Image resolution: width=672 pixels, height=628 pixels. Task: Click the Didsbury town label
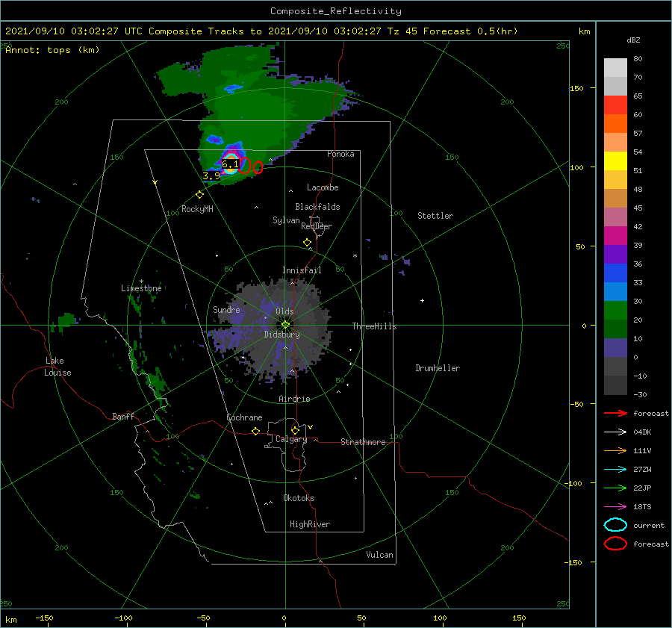(x=281, y=335)
